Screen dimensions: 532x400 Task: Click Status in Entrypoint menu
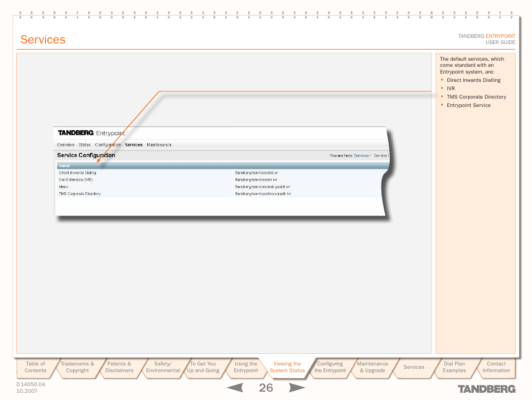(84, 145)
